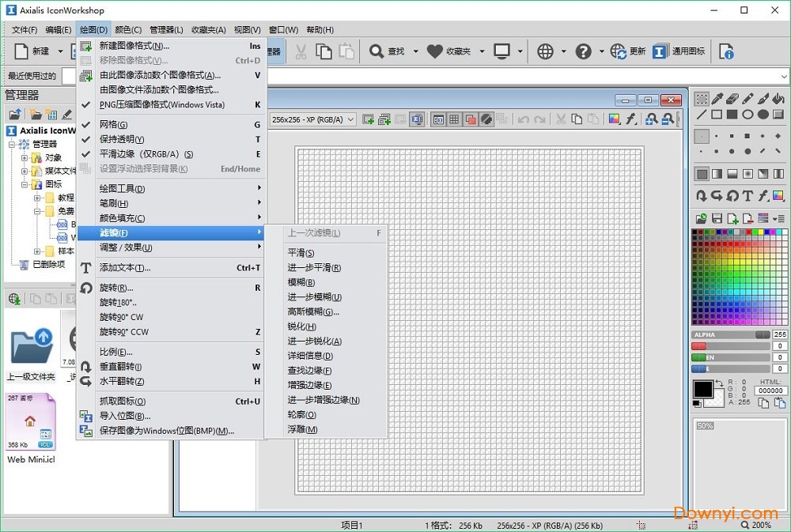Select the Text tool in the right toolbar
The width and height of the screenshot is (791, 532).
(x=747, y=194)
